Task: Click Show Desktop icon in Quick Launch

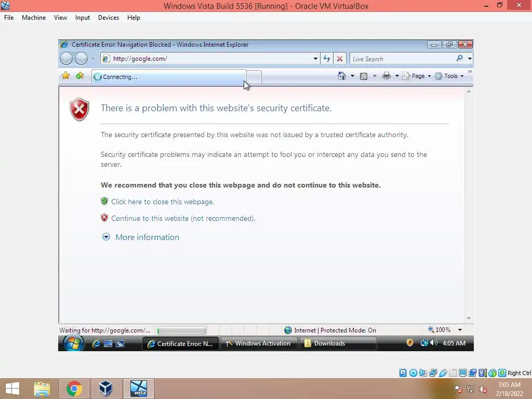Action: tap(108, 344)
